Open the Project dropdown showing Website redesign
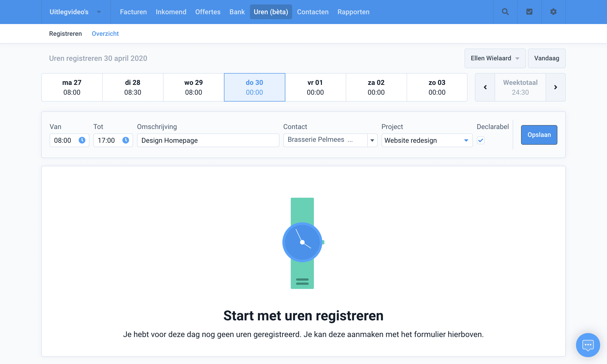This screenshot has height=364, width=607. (x=466, y=140)
